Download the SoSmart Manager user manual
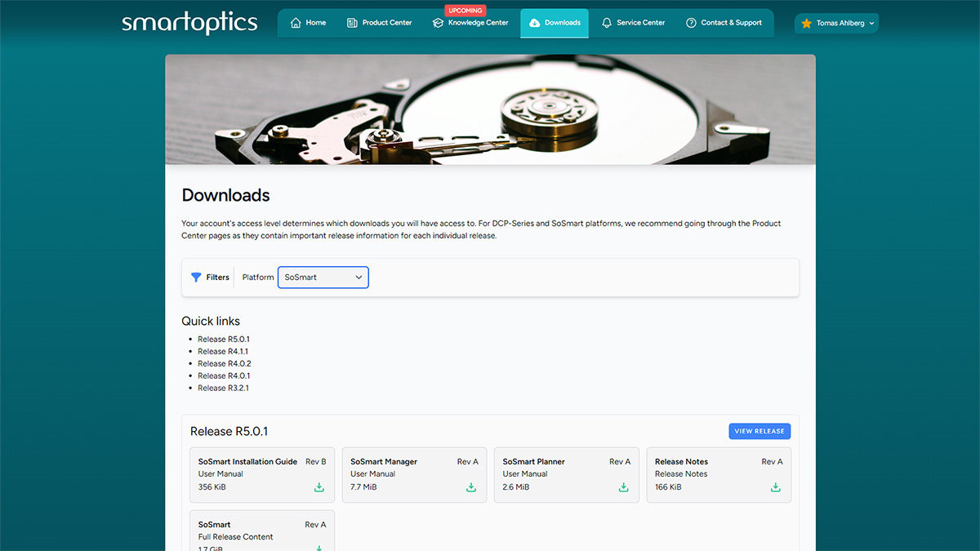 (471, 487)
